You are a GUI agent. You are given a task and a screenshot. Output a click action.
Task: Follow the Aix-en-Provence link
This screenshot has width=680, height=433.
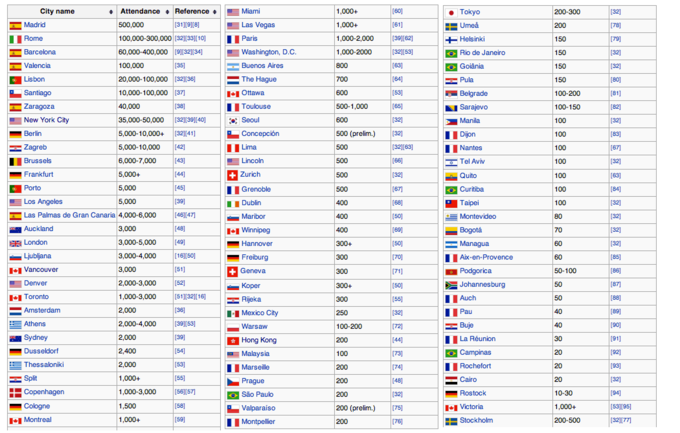pyautogui.click(x=486, y=257)
